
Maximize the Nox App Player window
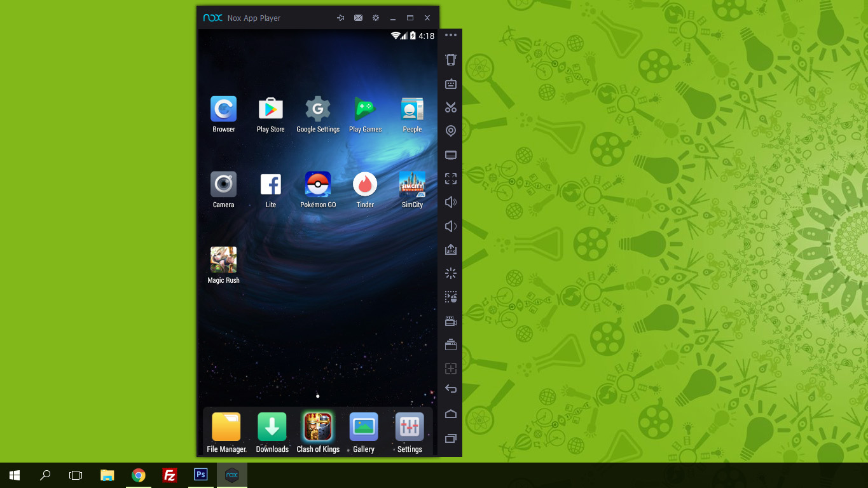410,18
